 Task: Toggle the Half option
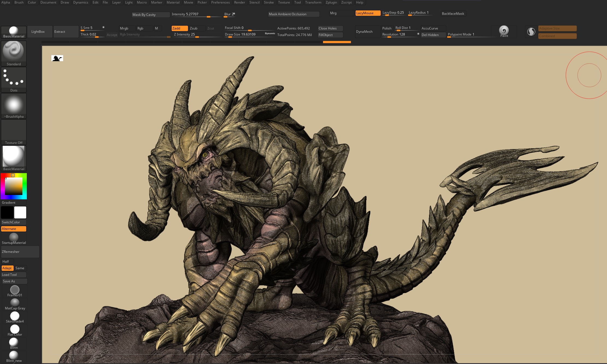coord(7,262)
